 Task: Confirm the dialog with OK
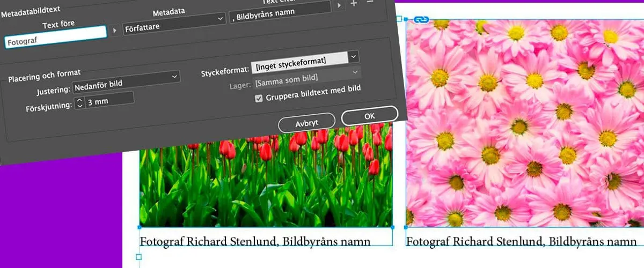(x=370, y=116)
